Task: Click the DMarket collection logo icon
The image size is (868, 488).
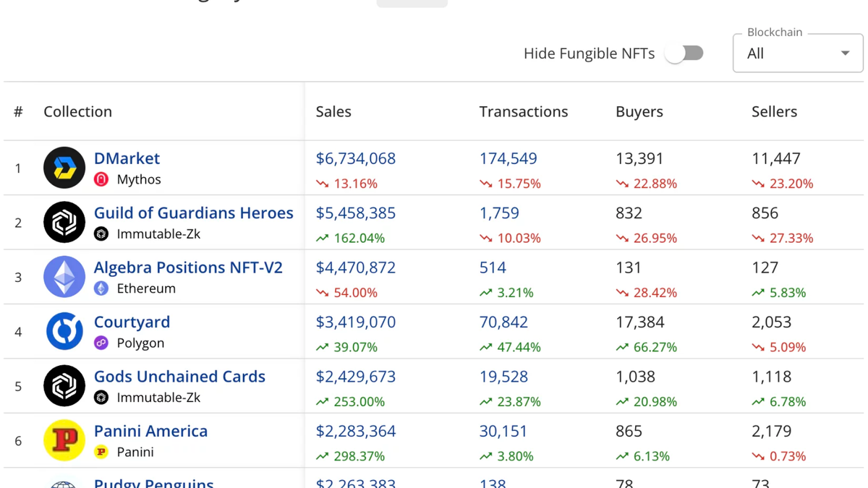Action: point(64,168)
